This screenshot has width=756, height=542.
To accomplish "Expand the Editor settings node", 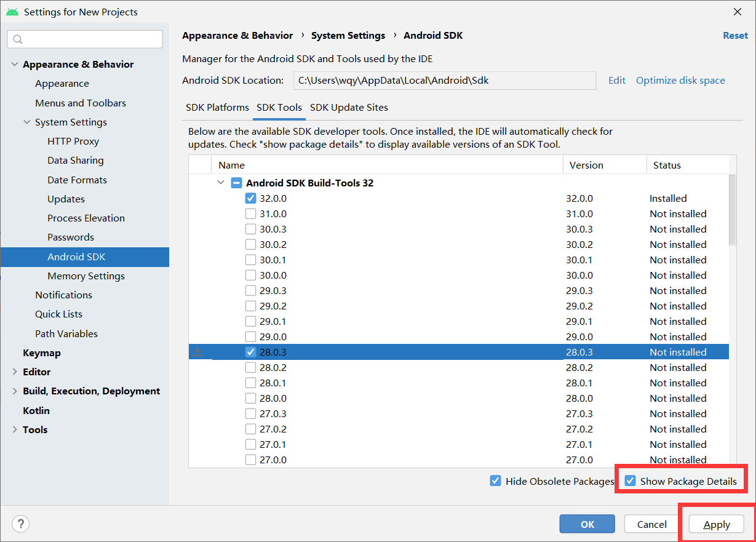I will pos(15,372).
